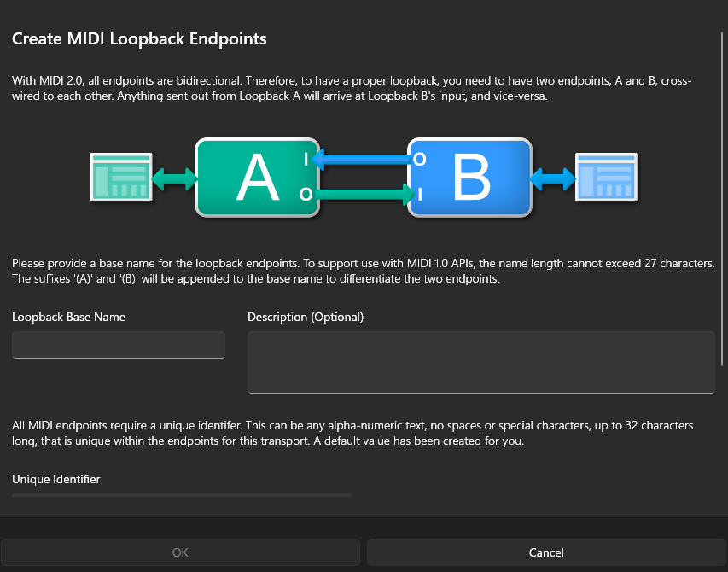Click the blue application window icon
Image resolution: width=728 pixels, height=572 pixels.
tap(606, 178)
